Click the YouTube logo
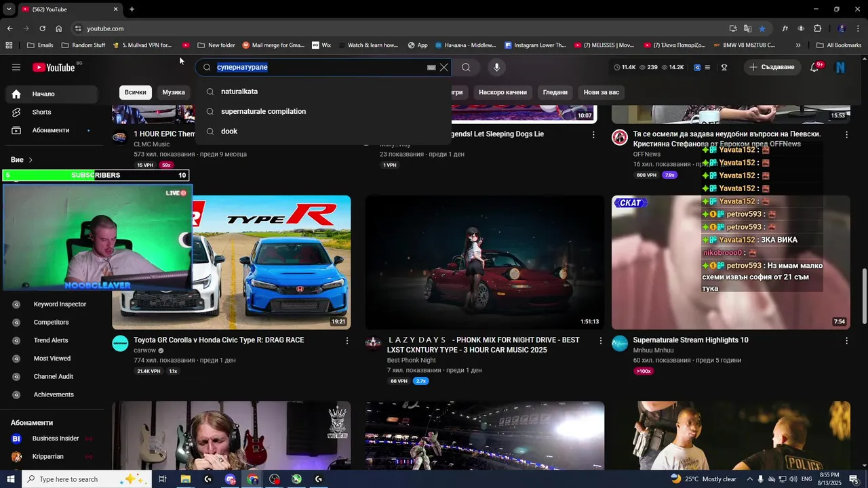The height and width of the screenshot is (488, 868). tap(54, 67)
